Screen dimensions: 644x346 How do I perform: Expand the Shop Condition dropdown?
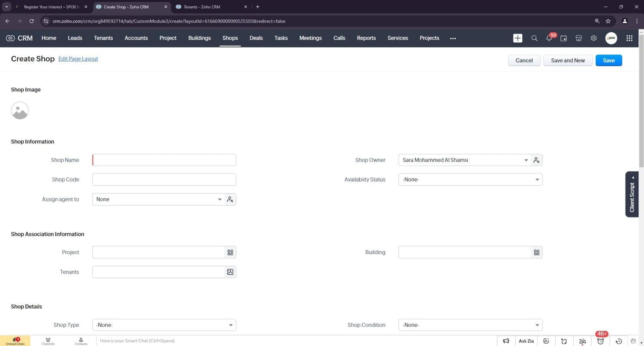[x=537, y=325]
